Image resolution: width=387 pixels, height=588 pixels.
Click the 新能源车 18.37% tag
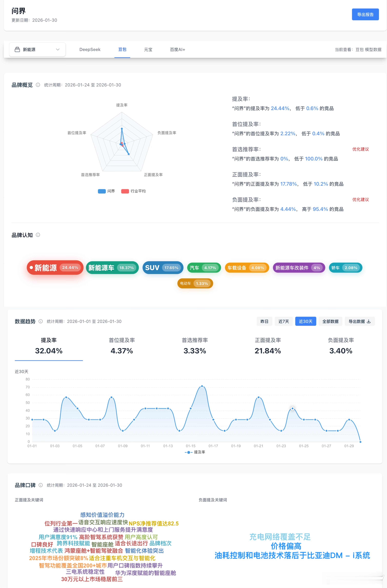[112, 268]
